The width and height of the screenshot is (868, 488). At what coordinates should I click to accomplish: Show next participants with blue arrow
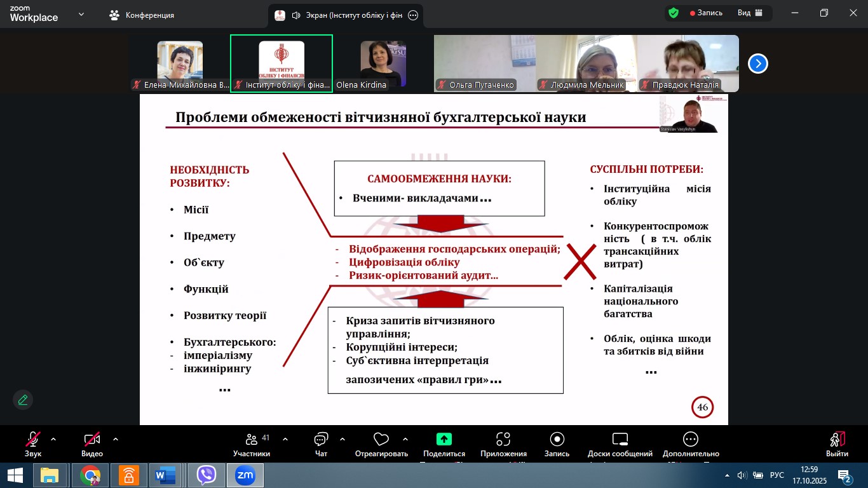(x=757, y=64)
